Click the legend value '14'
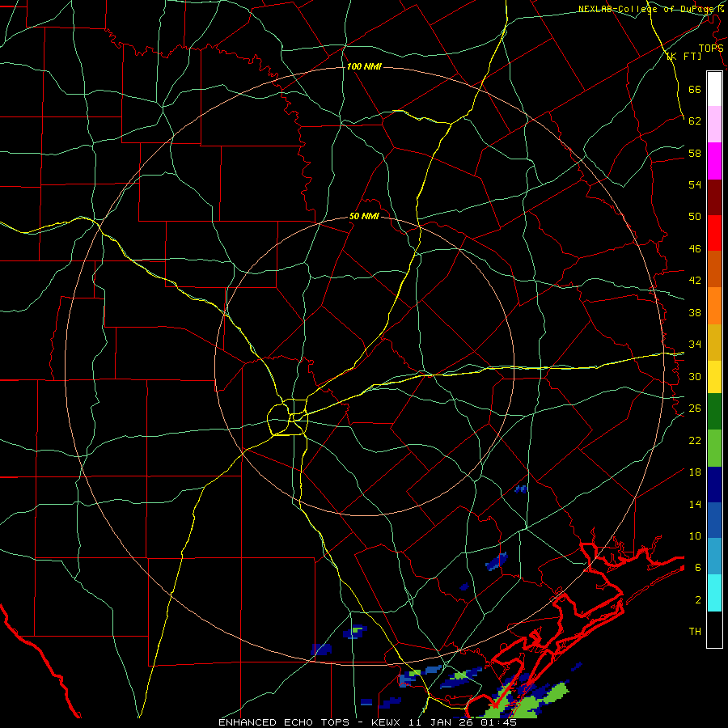 [695, 504]
